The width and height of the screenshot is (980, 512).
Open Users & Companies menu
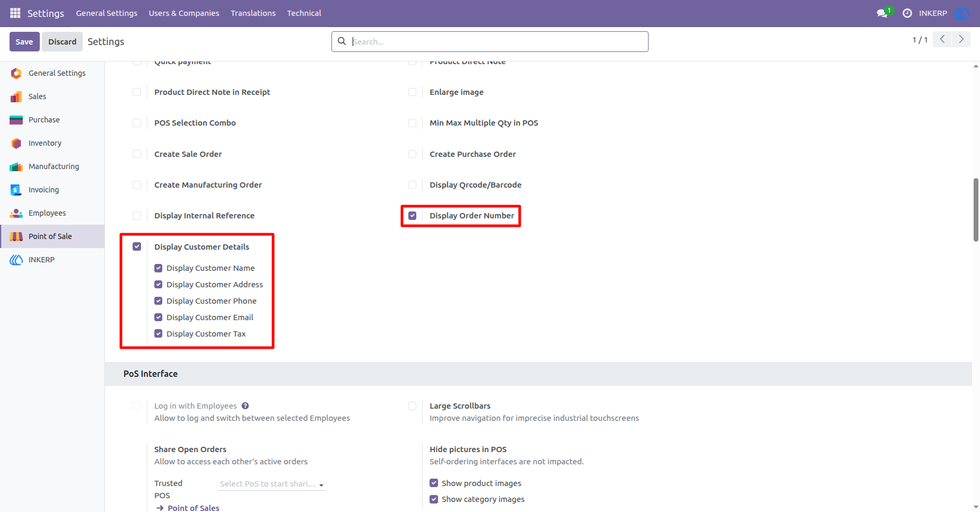(x=184, y=13)
